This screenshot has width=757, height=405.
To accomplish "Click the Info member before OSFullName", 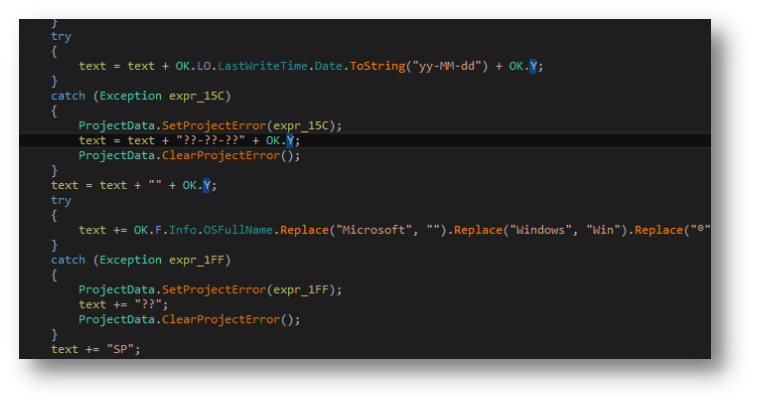I will tap(182, 230).
